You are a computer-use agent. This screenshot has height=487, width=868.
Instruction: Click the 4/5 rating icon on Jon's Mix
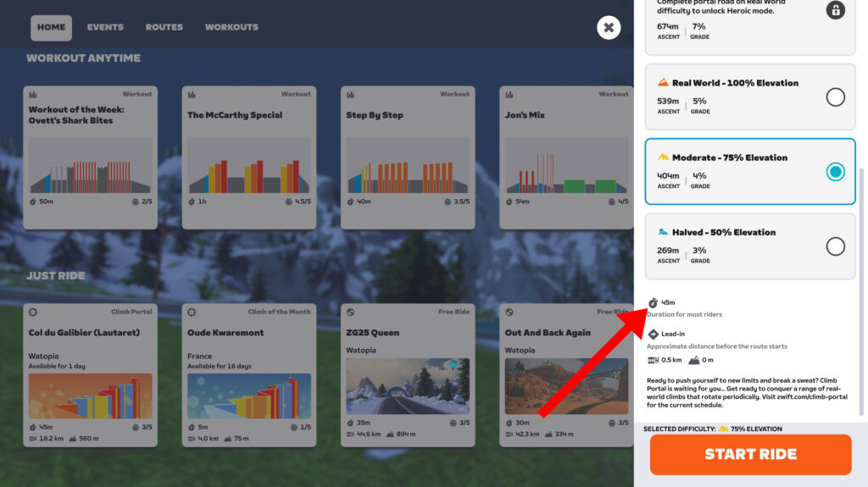(x=612, y=202)
